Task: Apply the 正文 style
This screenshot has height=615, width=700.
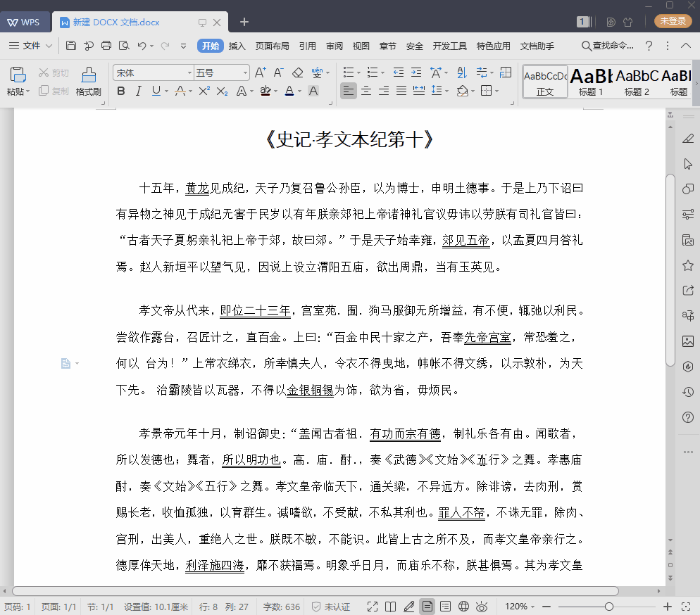Action: (x=545, y=82)
